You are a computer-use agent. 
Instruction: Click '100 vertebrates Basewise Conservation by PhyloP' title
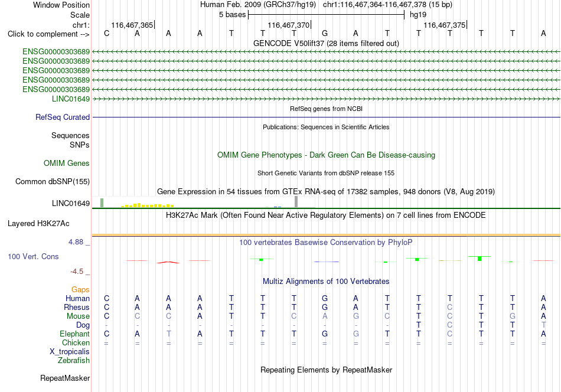pos(326,243)
